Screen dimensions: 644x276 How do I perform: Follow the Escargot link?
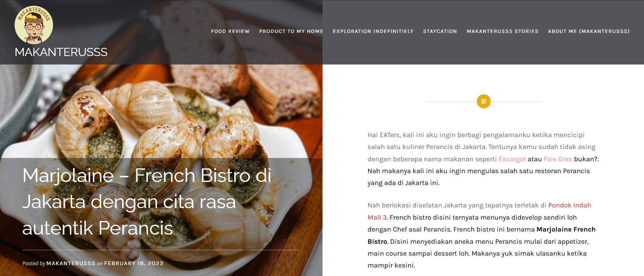[x=512, y=159]
